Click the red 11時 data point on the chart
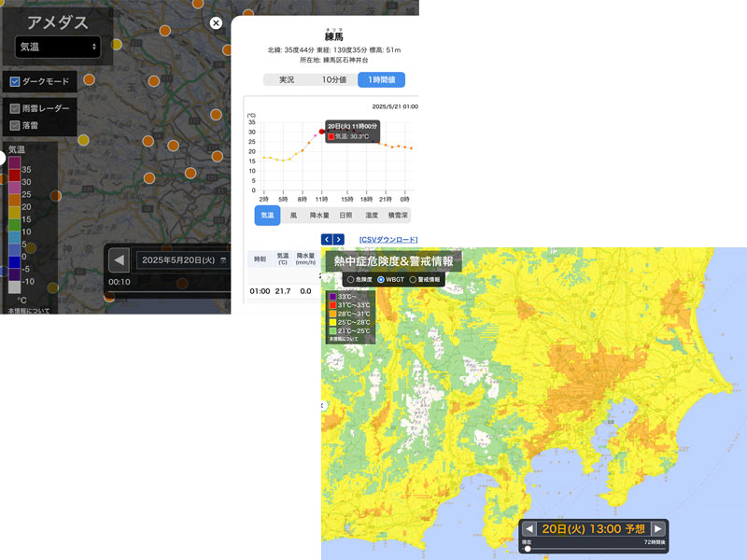 (322, 132)
